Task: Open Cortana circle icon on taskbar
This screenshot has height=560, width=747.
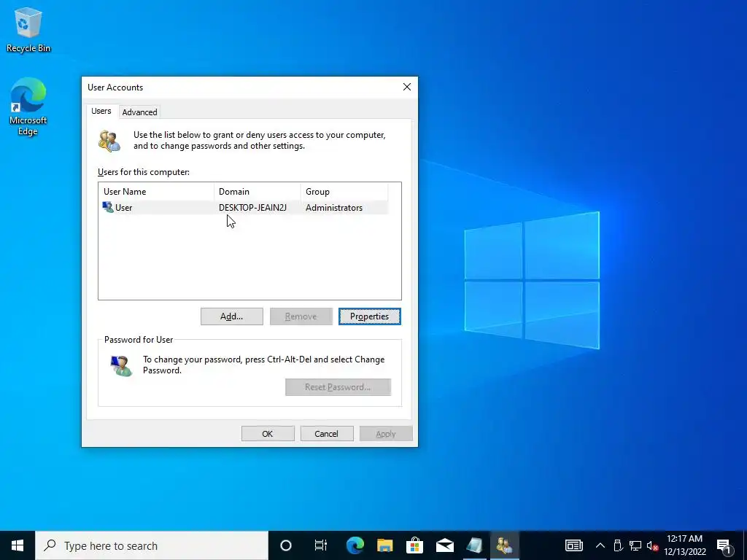Action: click(286, 545)
